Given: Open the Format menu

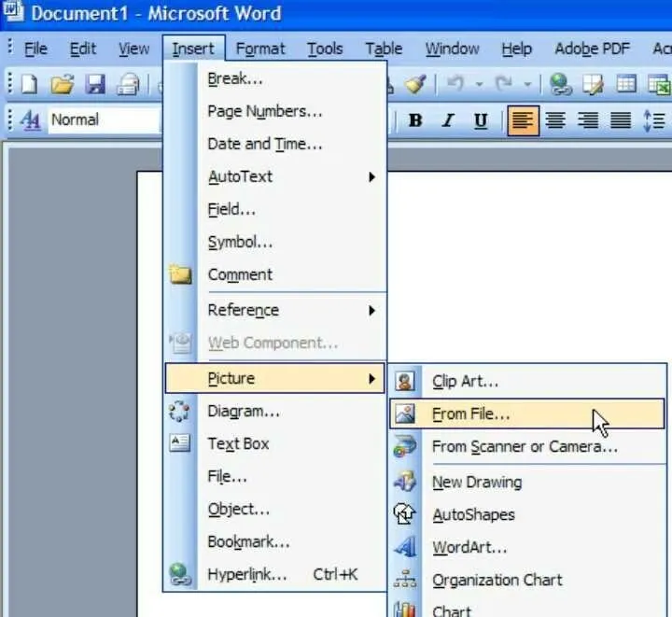Looking at the screenshot, I should [260, 49].
